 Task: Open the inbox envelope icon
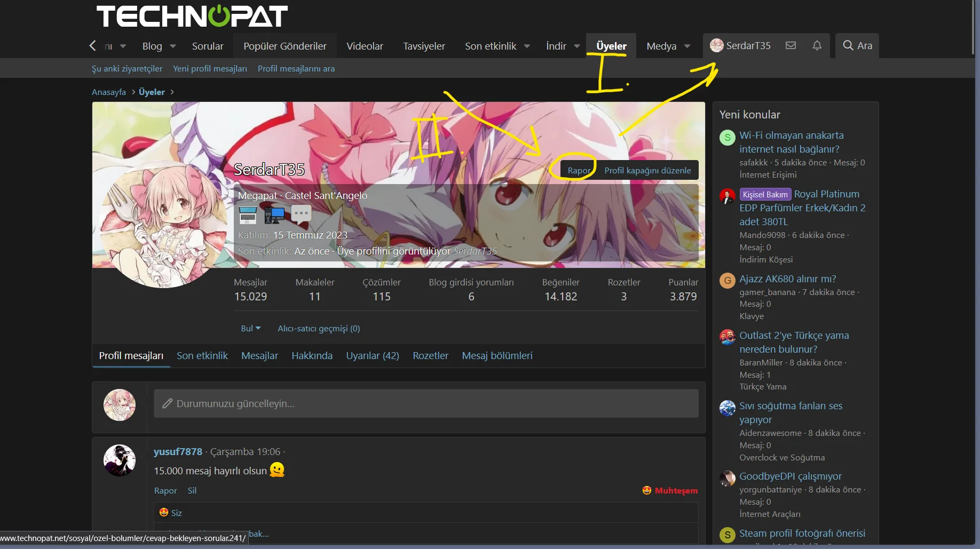click(x=791, y=45)
